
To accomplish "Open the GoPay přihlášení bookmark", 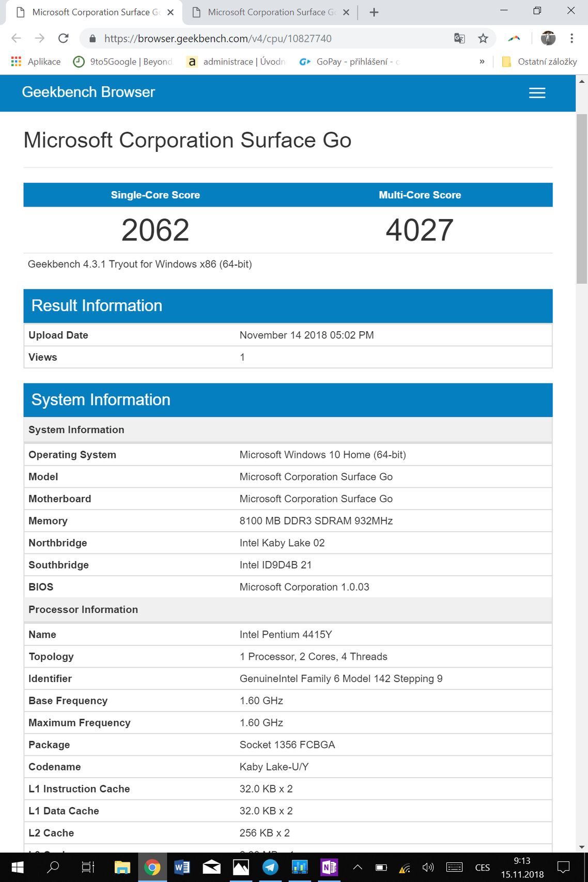I will point(350,61).
